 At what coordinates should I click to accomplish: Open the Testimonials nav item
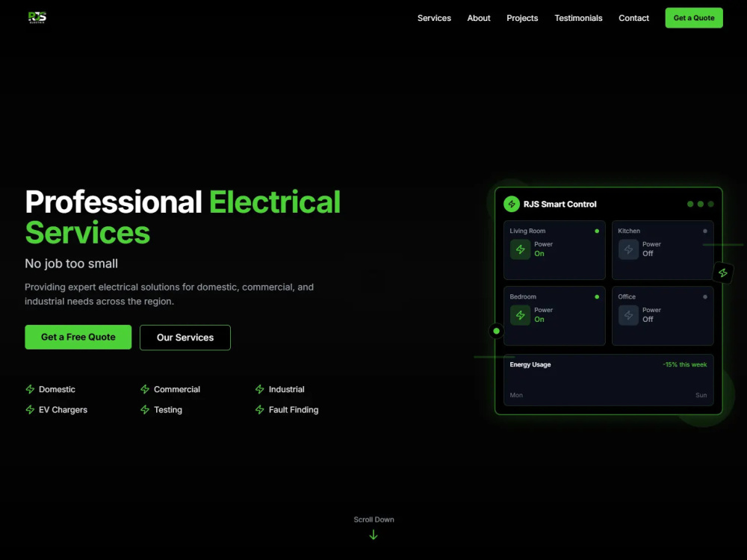click(x=578, y=18)
